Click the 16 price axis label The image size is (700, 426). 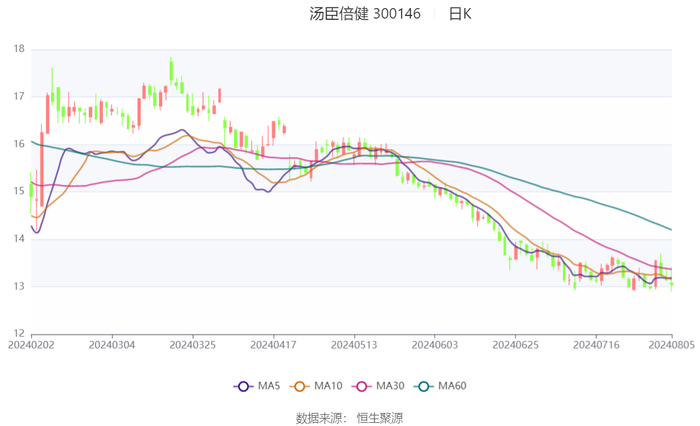click(19, 144)
